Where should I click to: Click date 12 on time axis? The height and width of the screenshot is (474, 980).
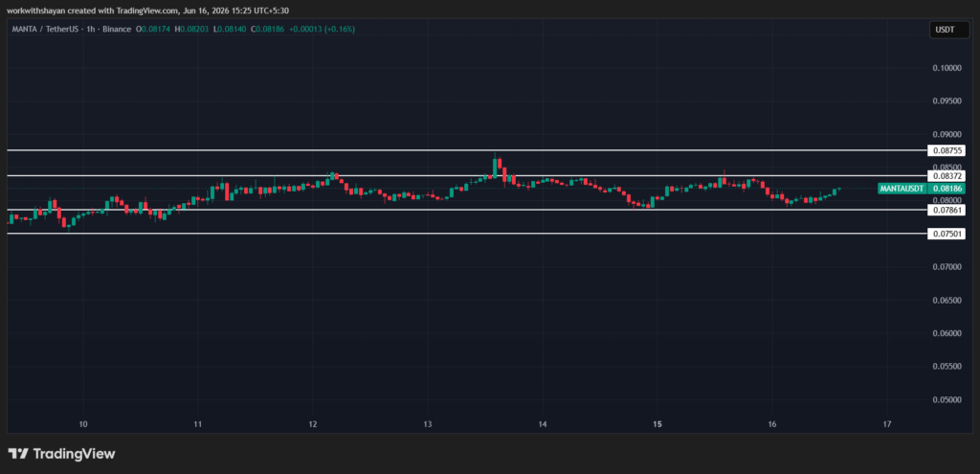pos(313,424)
